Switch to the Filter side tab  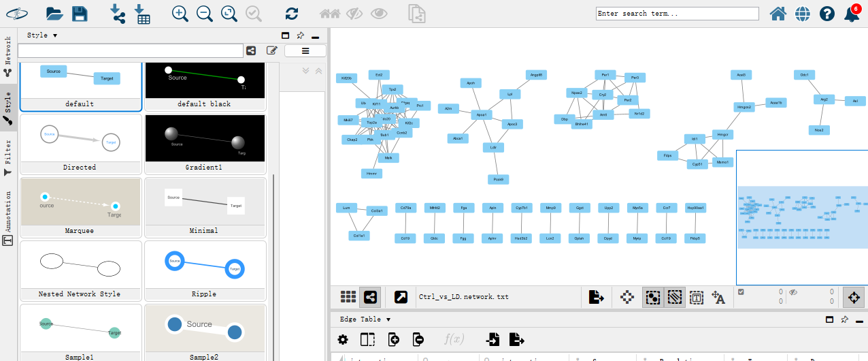(x=8, y=158)
